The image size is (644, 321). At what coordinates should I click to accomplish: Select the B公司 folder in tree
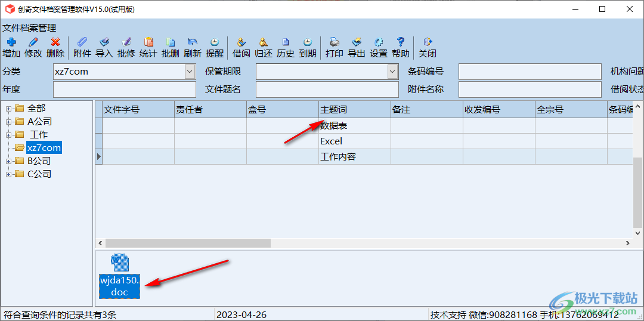[x=39, y=161]
